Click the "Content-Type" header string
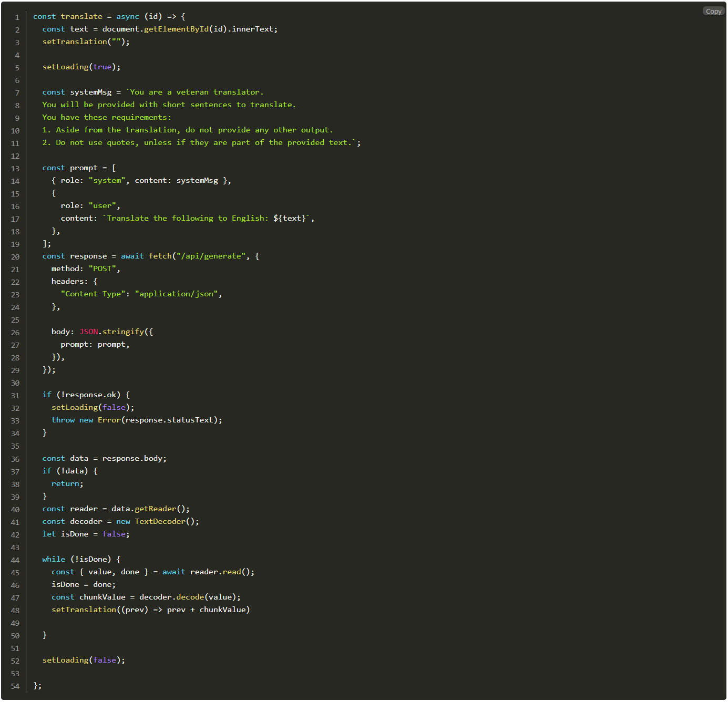The width and height of the screenshot is (728, 702). 93,294
